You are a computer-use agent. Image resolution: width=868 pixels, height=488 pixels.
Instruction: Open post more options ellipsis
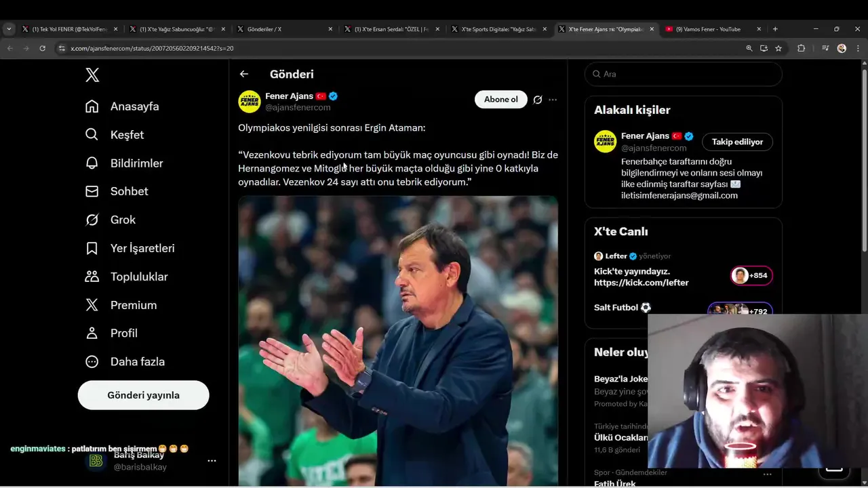coord(553,100)
